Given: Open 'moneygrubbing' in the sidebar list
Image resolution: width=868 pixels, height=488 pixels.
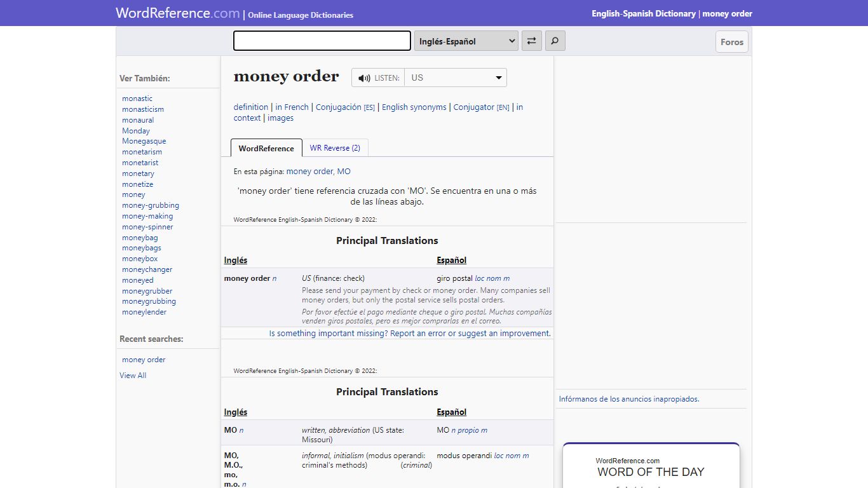Looking at the screenshot, I should click(x=149, y=301).
